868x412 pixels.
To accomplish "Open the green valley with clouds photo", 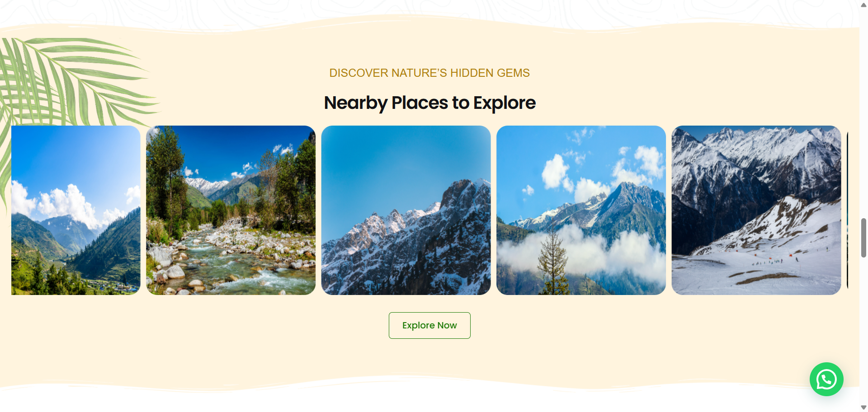I will [76, 210].
